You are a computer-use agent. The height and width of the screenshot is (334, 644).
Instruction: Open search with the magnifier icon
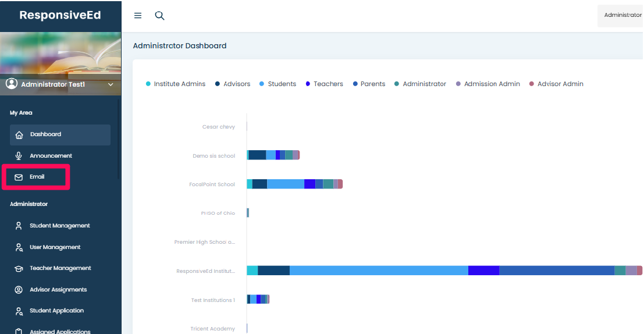click(x=159, y=16)
